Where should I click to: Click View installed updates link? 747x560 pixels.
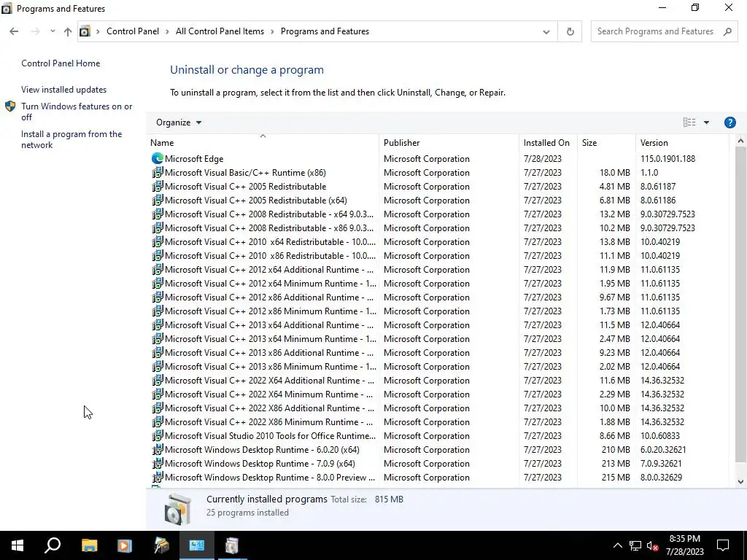coord(64,90)
